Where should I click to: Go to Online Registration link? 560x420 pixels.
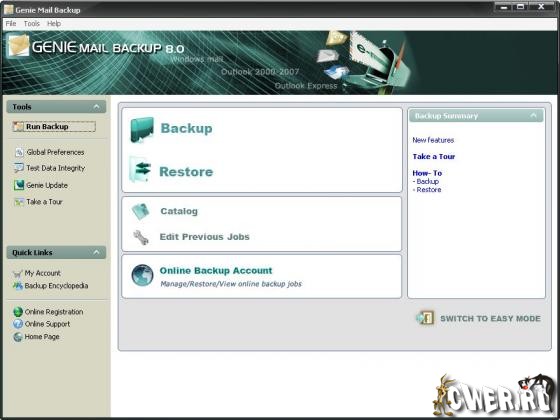coord(54,312)
